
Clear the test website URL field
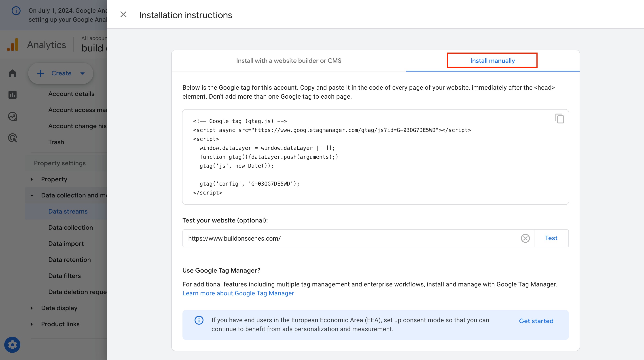pos(525,238)
